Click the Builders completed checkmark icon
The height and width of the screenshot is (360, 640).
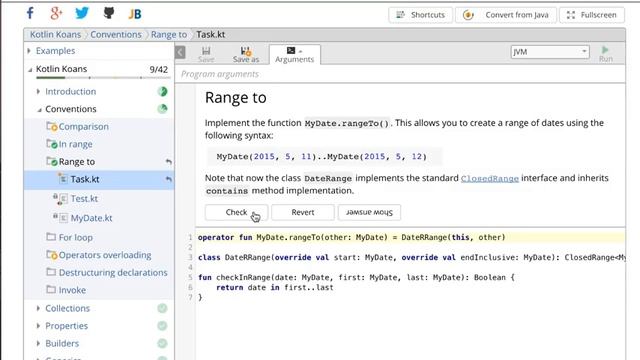[x=162, y=343]
